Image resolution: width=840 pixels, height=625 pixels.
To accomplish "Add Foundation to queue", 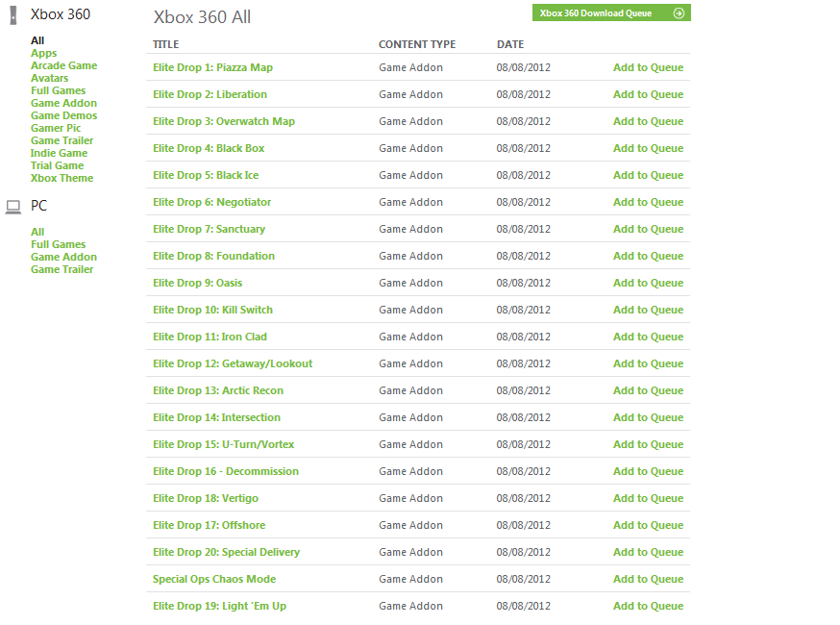I will coord(648,256).
